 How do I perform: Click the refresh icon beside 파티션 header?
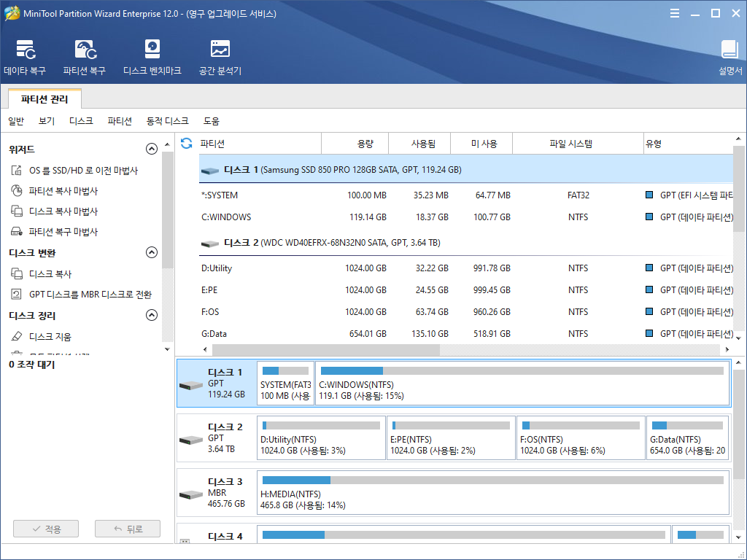186,144
